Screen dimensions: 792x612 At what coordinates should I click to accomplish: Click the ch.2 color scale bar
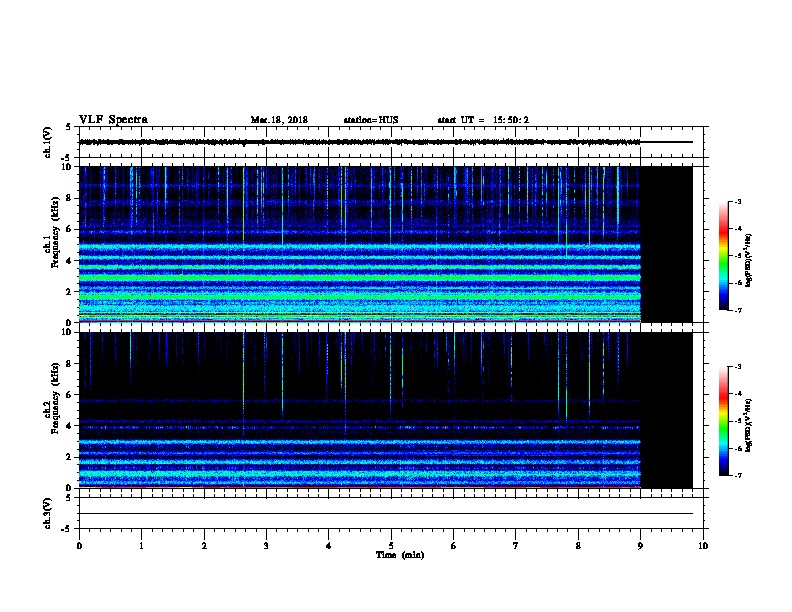[x=723, y=421]
